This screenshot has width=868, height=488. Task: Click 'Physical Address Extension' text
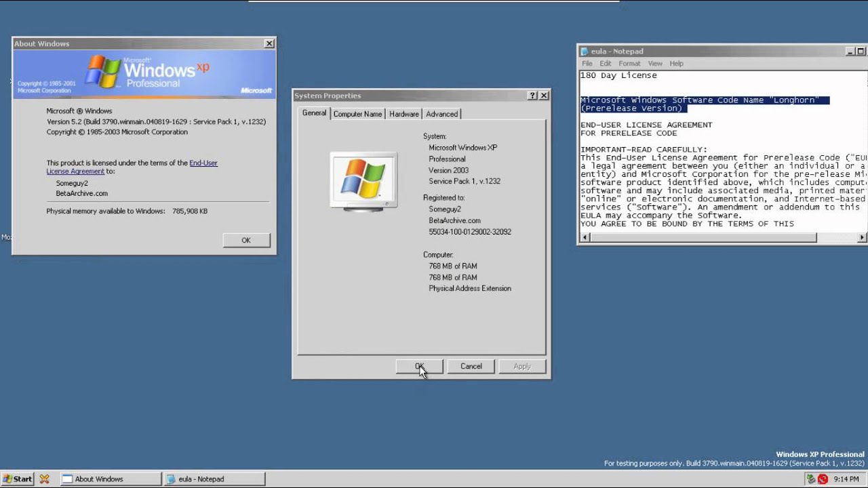click(x=470, y=289)
